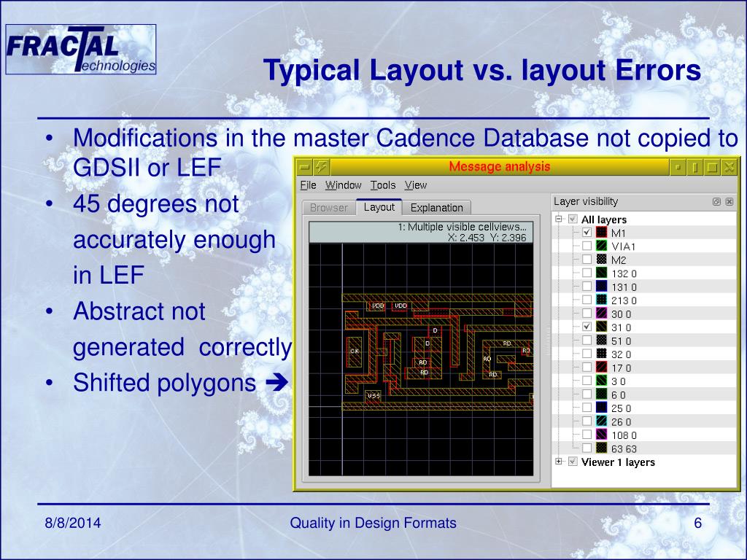Click the 132 0 layer swatch
The width and height of the screenshot is (747, 560).
point(602,273)
